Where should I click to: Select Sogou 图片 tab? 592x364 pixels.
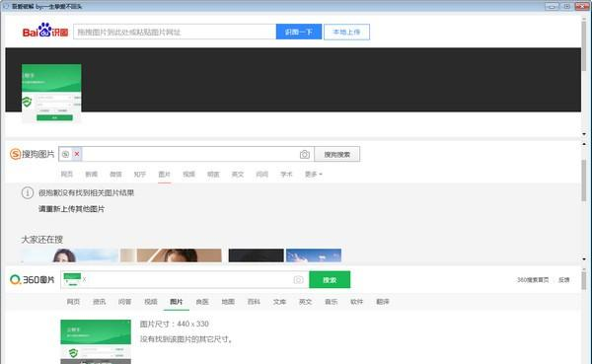pos(164,174)
